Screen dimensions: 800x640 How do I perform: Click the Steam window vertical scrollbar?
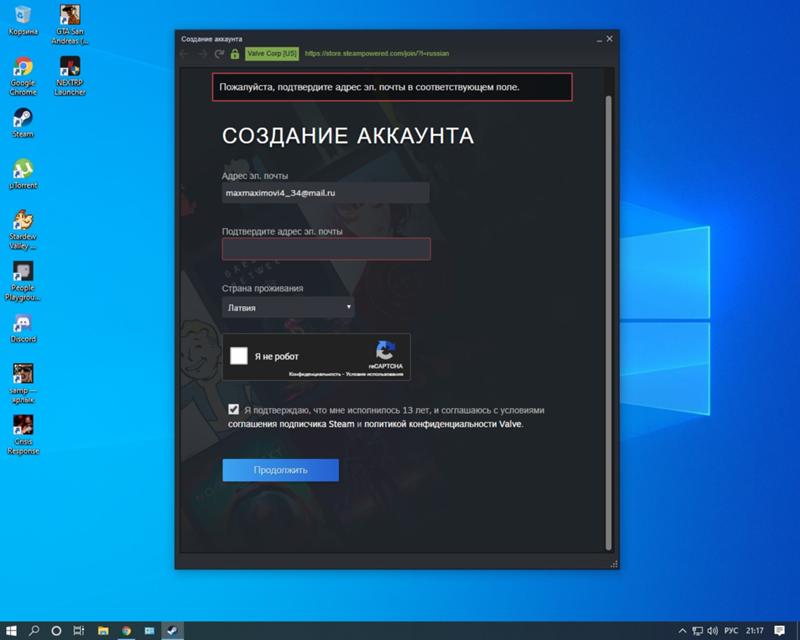point(608,322)
